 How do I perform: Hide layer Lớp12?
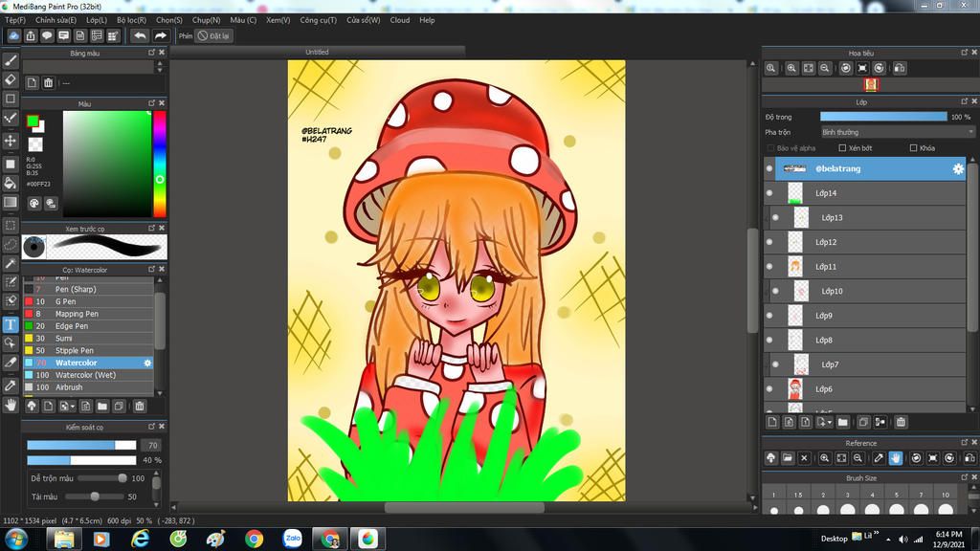(769, 242)
